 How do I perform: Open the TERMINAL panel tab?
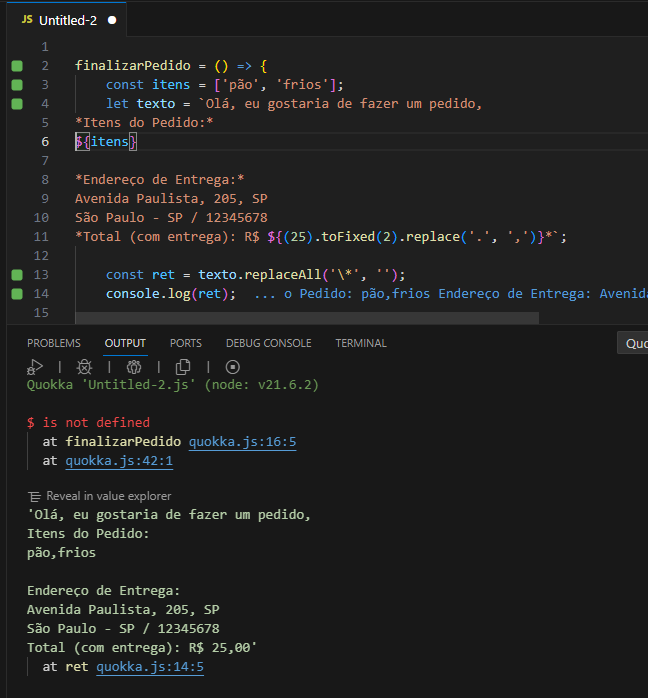[x=361, y=343]
